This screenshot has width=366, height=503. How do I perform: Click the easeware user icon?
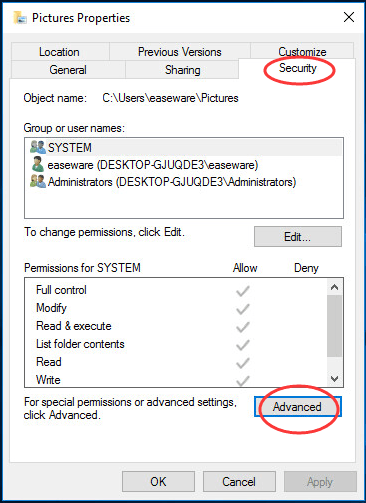pos(38,164)
